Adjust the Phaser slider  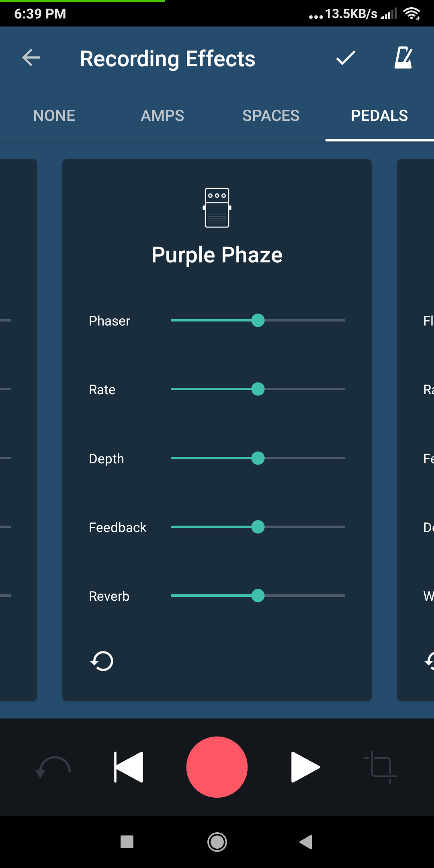[x=258, y=320]
